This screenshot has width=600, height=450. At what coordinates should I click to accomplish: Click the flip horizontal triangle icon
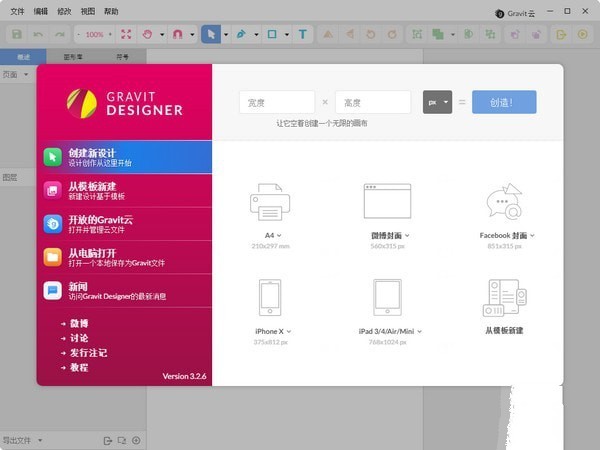click(x=349, y=34)
